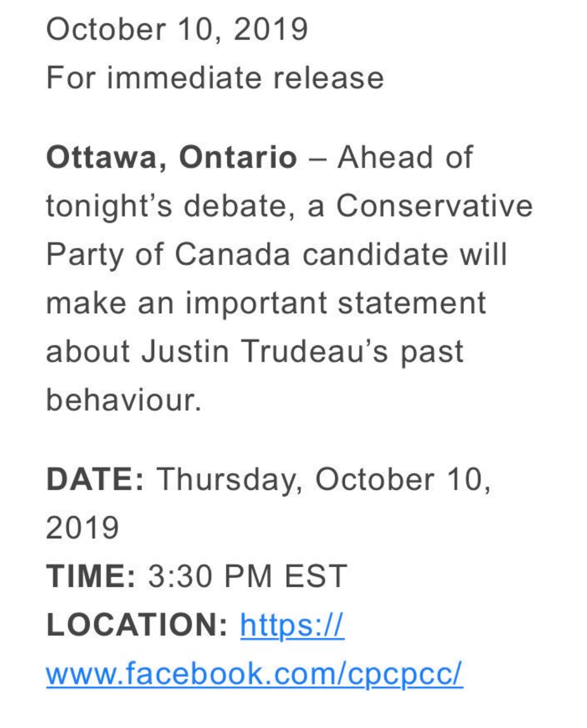Click the bold 'DATE:' label
The image size is (587, 728).
point(95,480)
